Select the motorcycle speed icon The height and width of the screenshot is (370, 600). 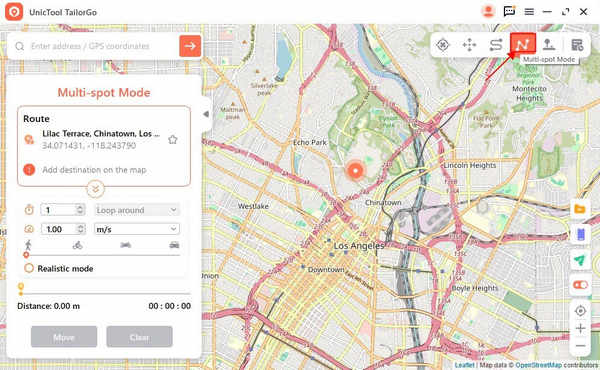click(126, 245)
